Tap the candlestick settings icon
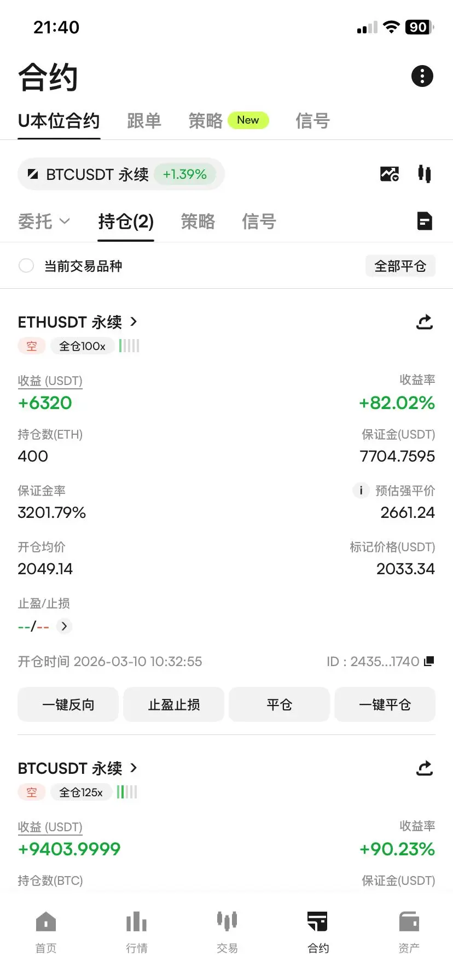 (424, 174)
